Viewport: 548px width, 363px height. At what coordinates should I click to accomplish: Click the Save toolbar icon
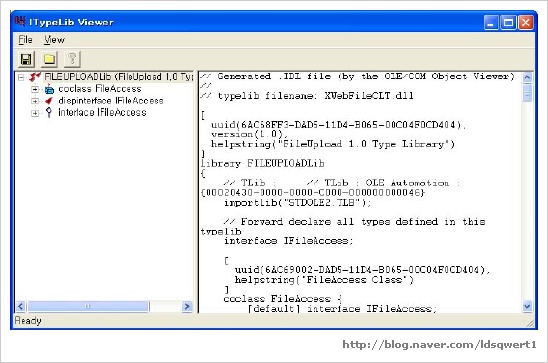tap(26, 59)
